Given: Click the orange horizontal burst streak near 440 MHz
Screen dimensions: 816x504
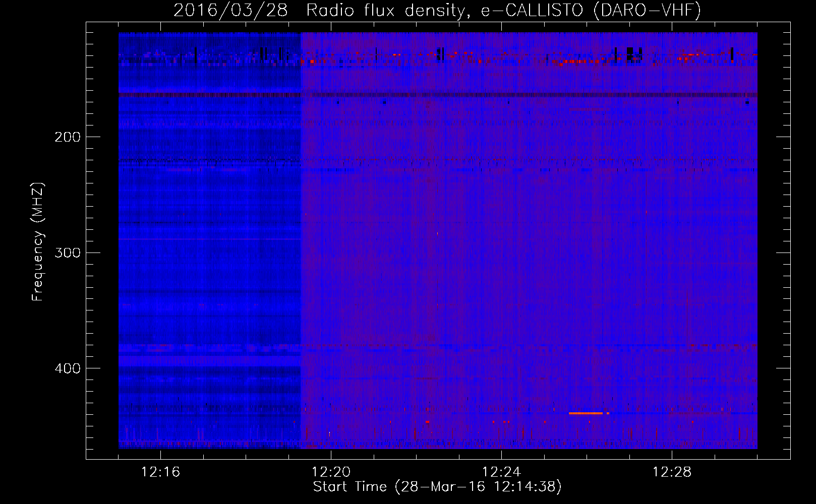Looking at the screenshot, I should (x=586, y=413).
